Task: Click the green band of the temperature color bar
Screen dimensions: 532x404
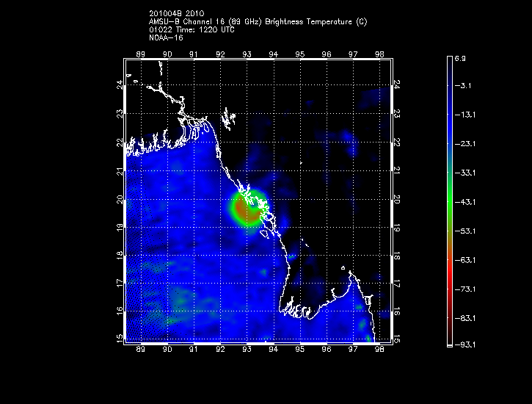Action: (x=450, y=203)
